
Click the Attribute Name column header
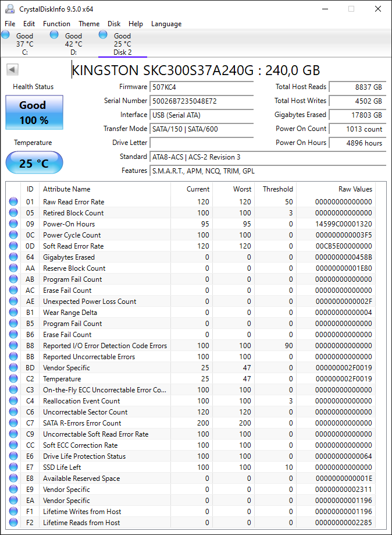67,189
